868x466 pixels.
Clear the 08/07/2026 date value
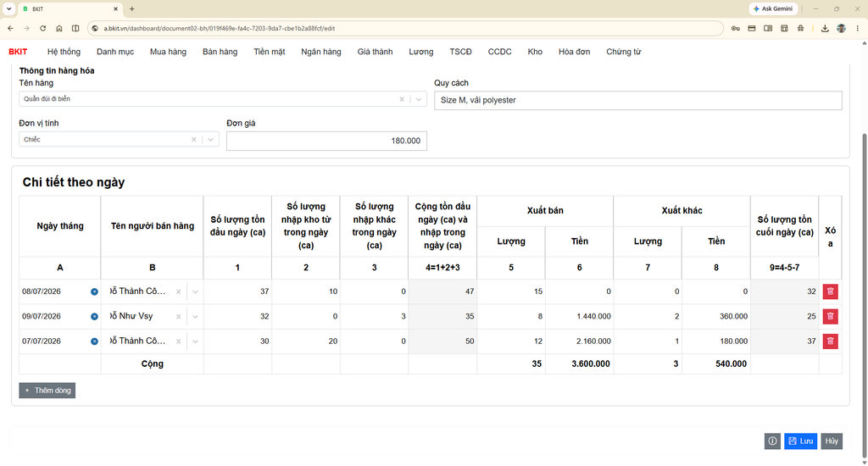pos(94,291)
